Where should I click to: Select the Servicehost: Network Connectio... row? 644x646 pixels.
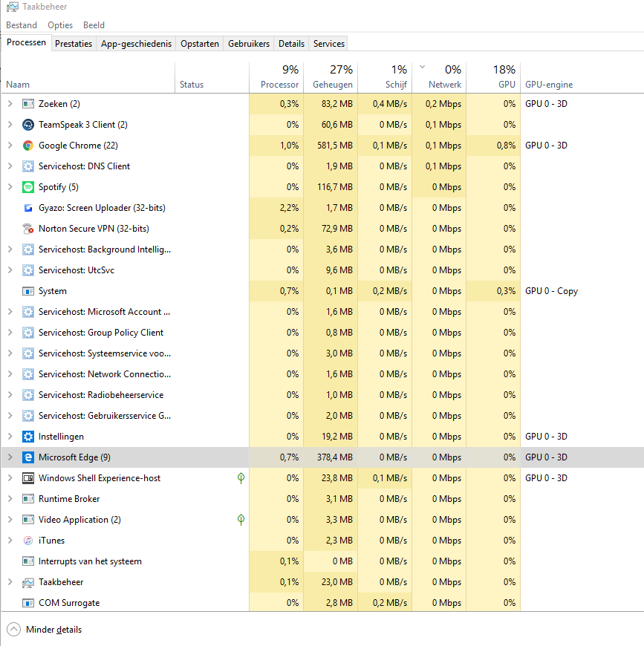pyautogui.click(x=322, y=374)
